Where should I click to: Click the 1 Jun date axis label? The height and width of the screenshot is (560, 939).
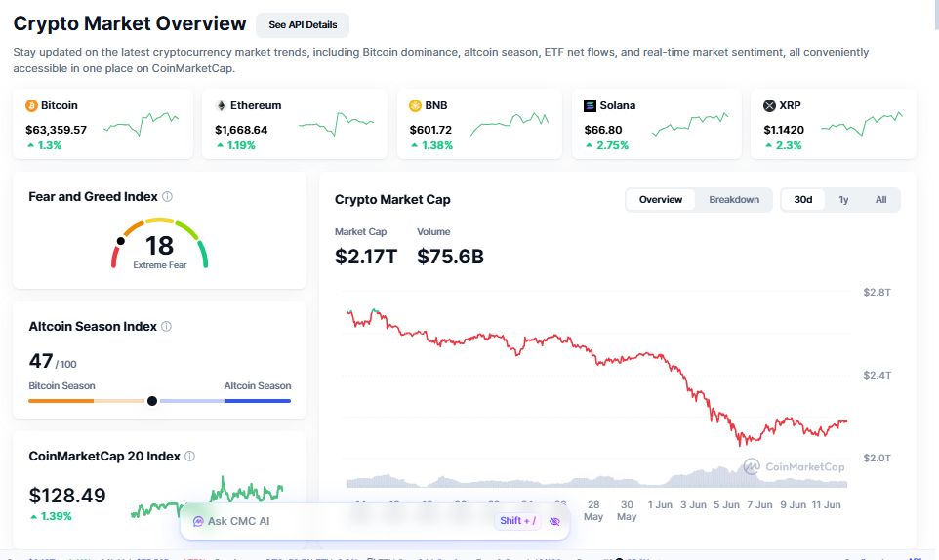660,505
